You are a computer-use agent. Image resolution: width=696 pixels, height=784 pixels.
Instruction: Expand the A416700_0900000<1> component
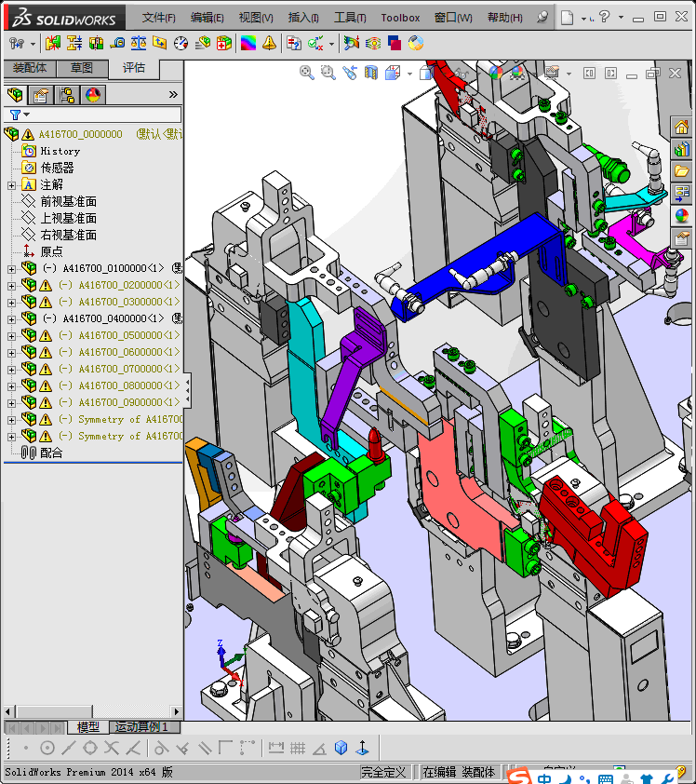11,403
